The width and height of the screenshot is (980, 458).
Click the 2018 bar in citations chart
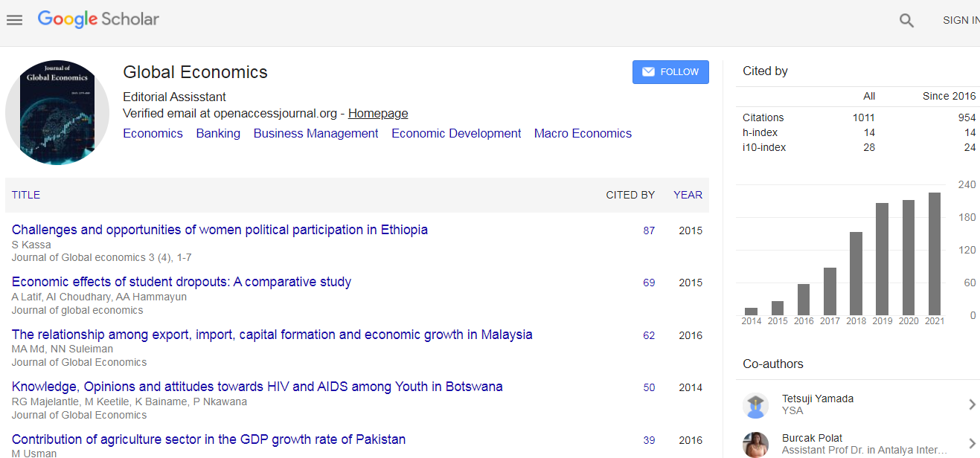pyautogui.click(x=856, y=274)
